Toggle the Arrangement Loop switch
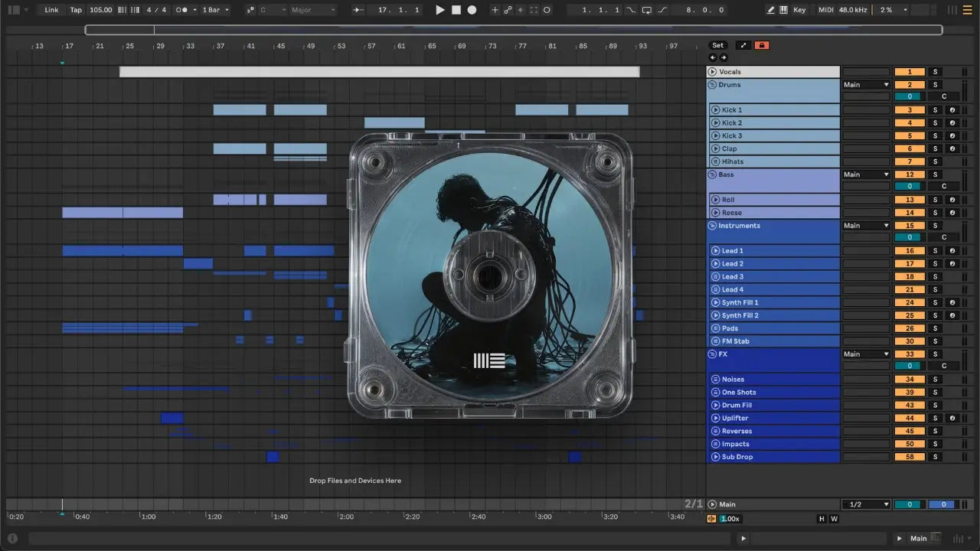Viewport: 980px width, 551px height. 647,10
